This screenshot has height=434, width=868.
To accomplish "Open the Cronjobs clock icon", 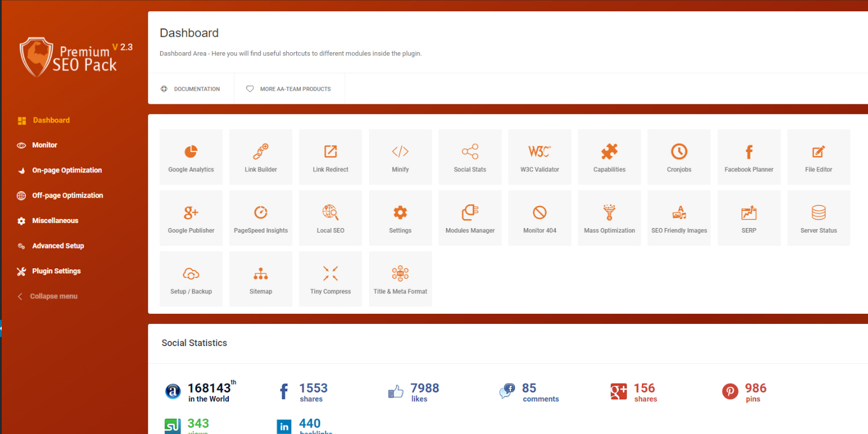I will tap(679, 151).
